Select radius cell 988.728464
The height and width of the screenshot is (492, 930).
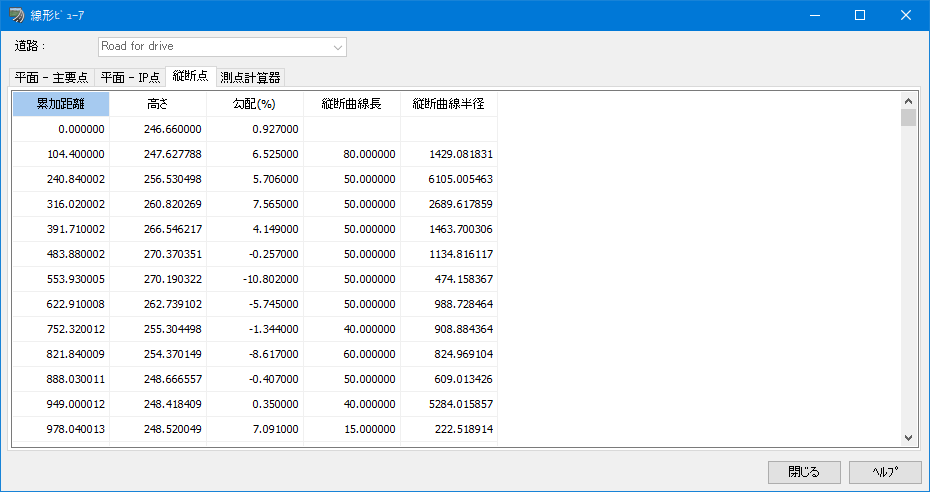coord(448,304)
